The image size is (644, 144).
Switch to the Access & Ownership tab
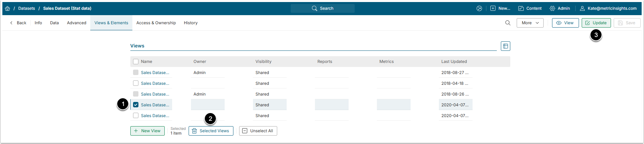(156, 23)
